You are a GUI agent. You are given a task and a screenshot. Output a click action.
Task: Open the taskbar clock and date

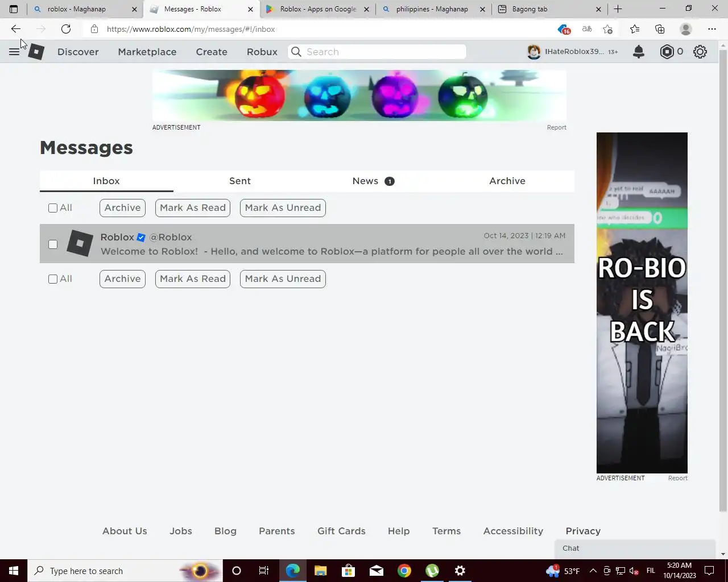(679, 571)
